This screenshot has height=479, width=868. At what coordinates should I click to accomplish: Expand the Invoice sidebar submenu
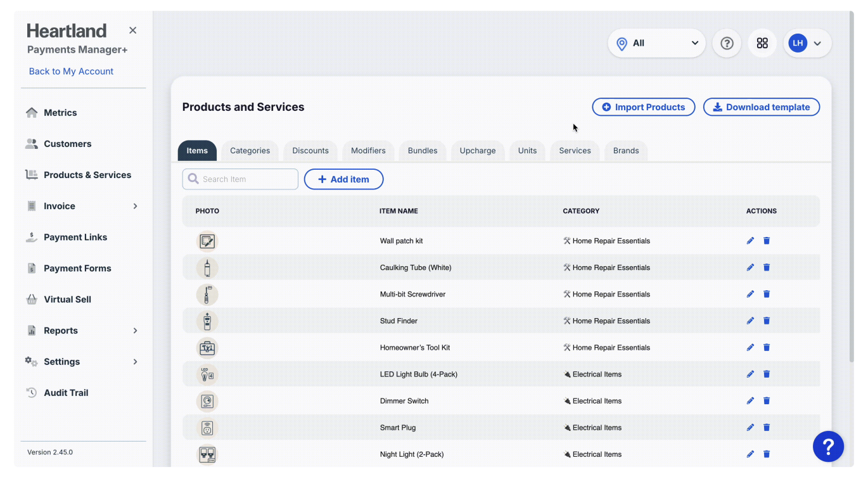(x=135, y=206)
